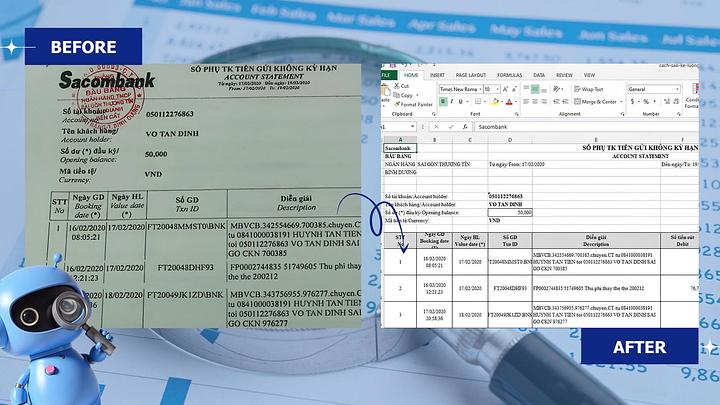Open the FORMULAS ribbon tab
This screenshot has width=720, height=405.
tap(509, 75)
